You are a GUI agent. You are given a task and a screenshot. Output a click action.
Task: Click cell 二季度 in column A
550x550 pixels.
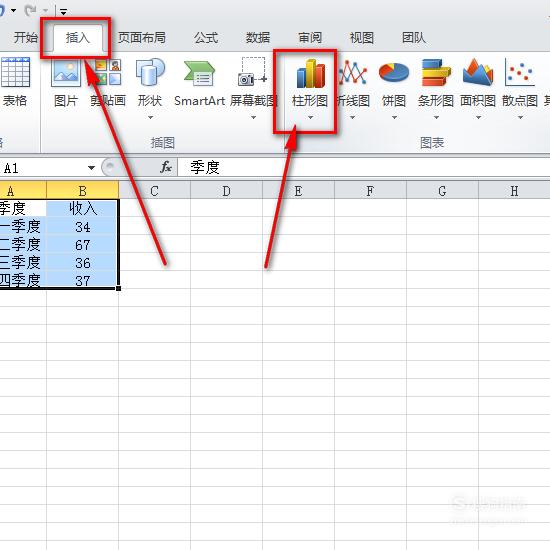pos(23,244)
